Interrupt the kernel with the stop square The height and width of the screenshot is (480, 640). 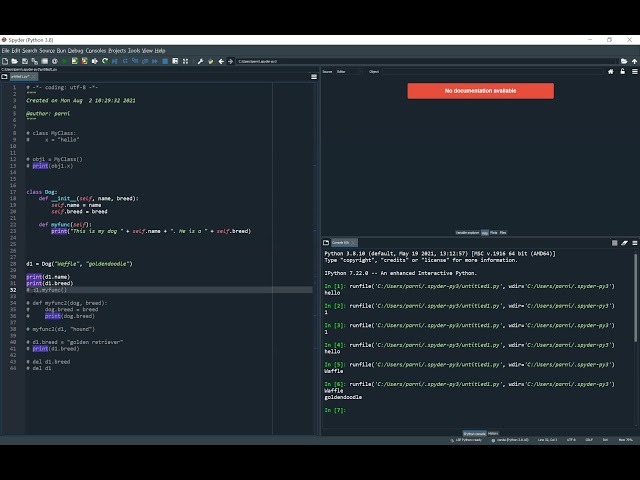pyautogui.click(x=614, y=243)
